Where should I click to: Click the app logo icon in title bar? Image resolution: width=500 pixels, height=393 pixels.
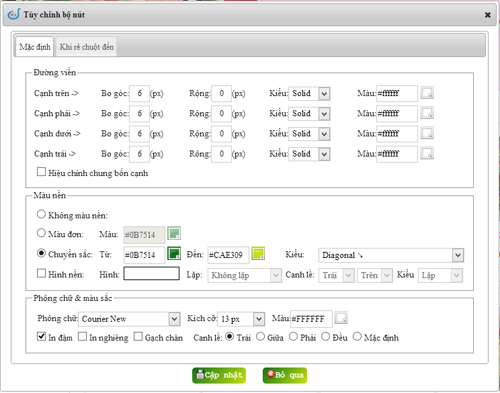click(14, 14)
